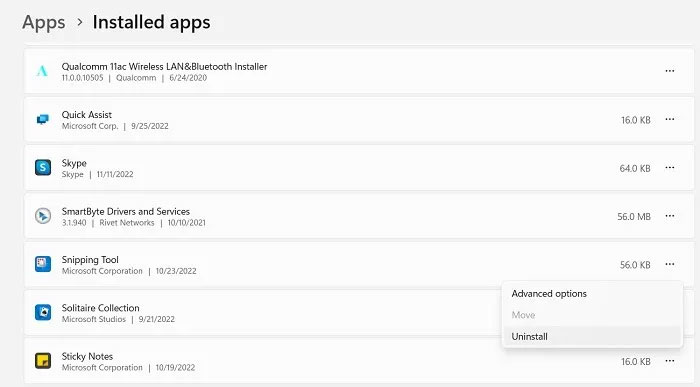Screen dimensions: 700x387
Task: Select Uninstall from the context menu
Action: pos(592,337)
